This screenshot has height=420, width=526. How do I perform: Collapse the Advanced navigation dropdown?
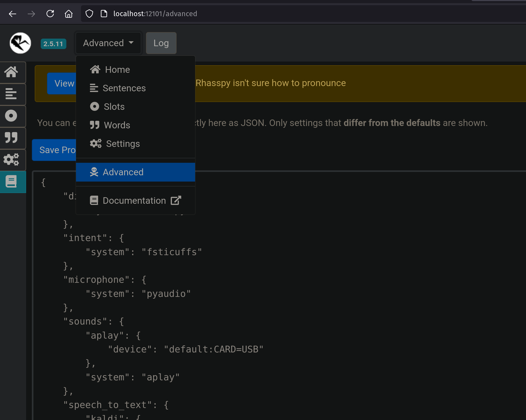click(x=108, y=43)
